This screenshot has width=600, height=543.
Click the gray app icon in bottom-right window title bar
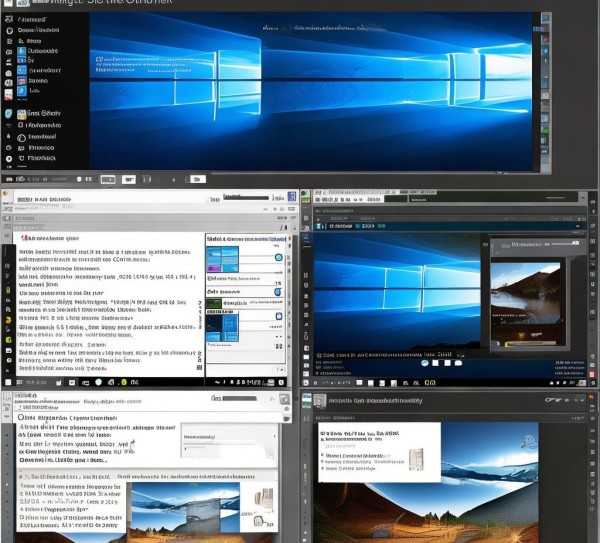(320, 401)
